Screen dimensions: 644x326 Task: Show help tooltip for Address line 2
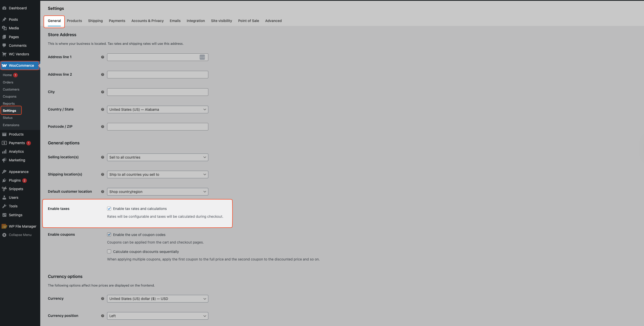click(x=103, y=75)
